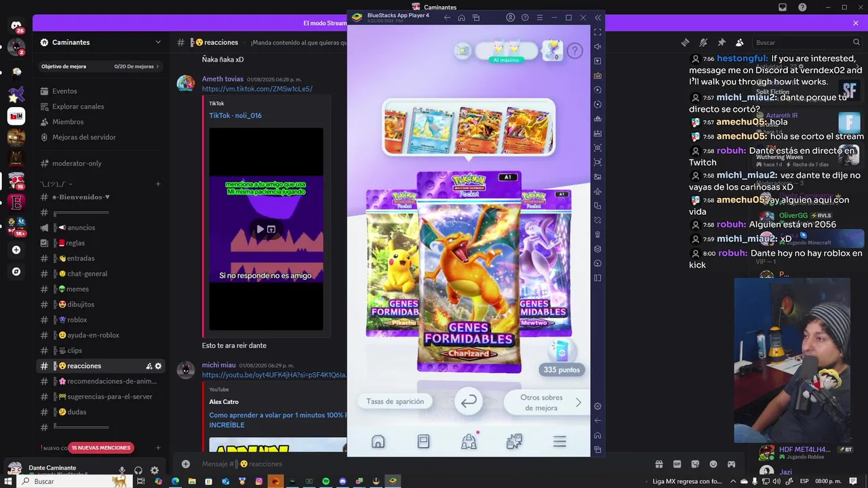This screenshot has width=868, height=488.
Task: Choose the Pikachu booster pack
Action: click(x=391, y=263)
